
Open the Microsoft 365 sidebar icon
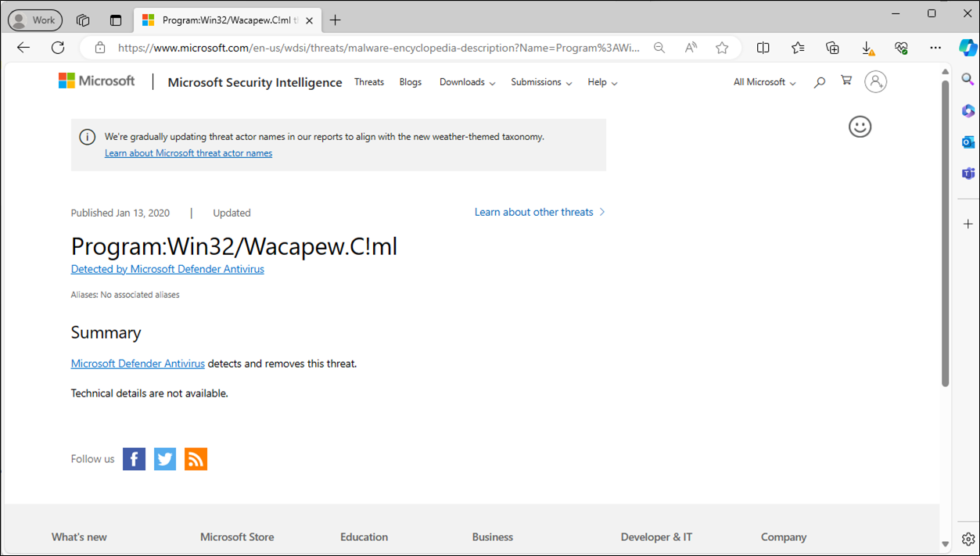(x=968, y=110)
